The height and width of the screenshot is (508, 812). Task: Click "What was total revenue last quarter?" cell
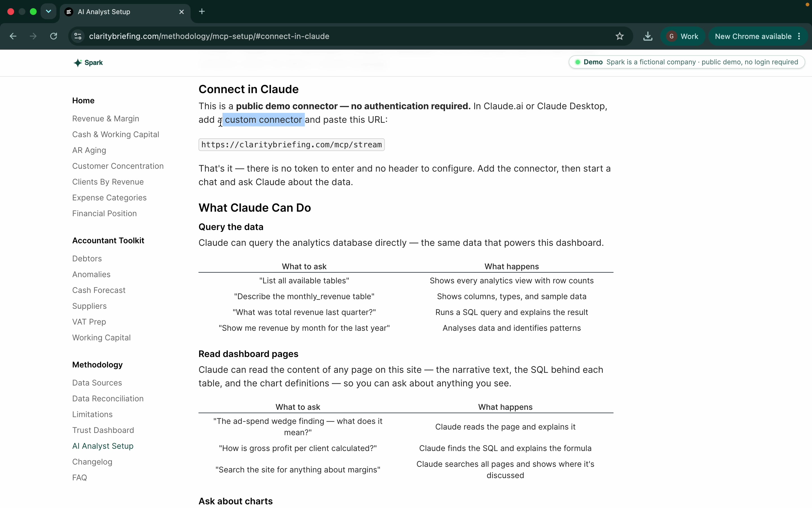(304, 312)
